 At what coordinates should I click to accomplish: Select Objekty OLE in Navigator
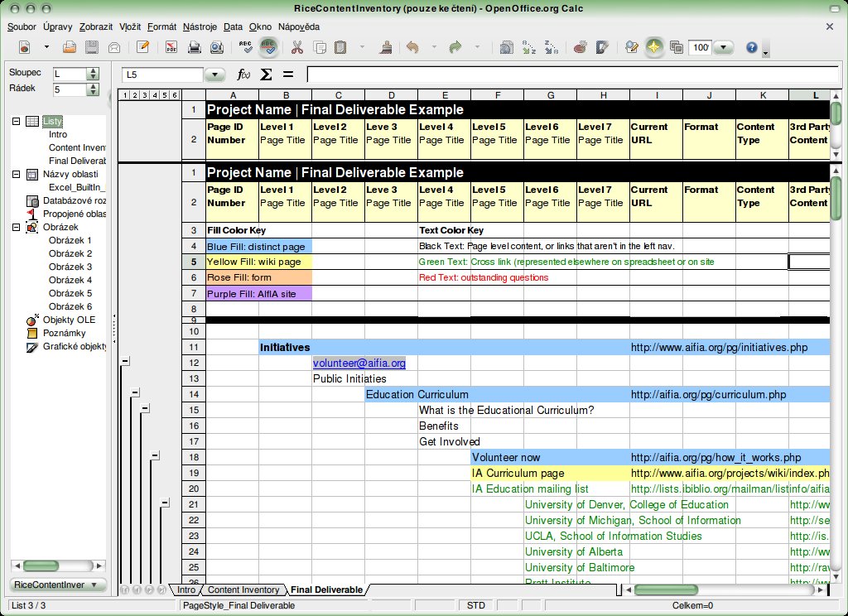69,320
